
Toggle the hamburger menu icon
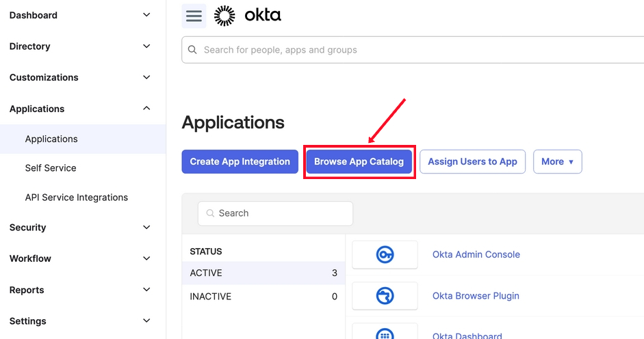point(194,16)
